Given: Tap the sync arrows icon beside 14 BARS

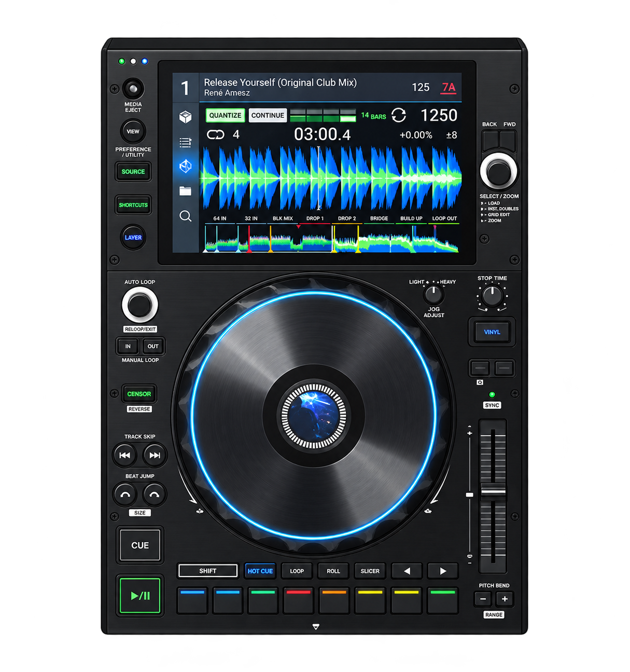Looking at the screenshot, I should [x=399, y=115].
